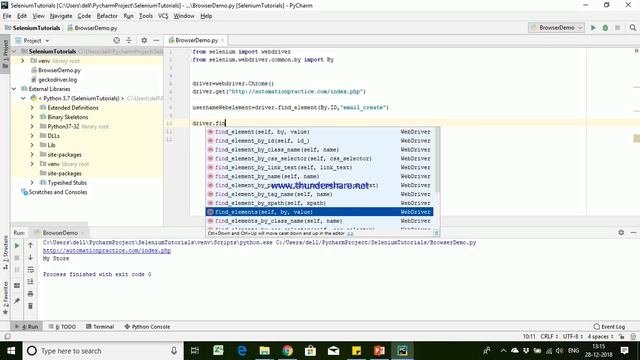Pin the Run tab with the pin icon
Screen dimensions: 640x360
[17, 301]
